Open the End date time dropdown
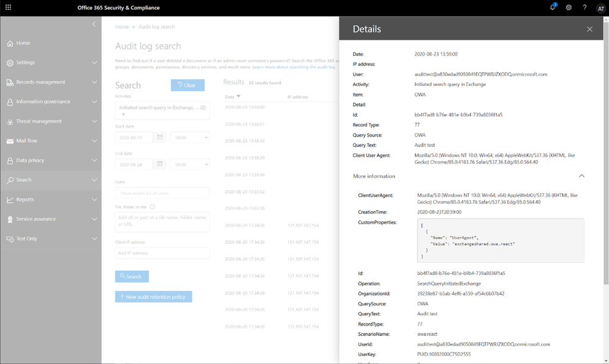The height and width of the screenshot is (364, 609). pos(190,165)
